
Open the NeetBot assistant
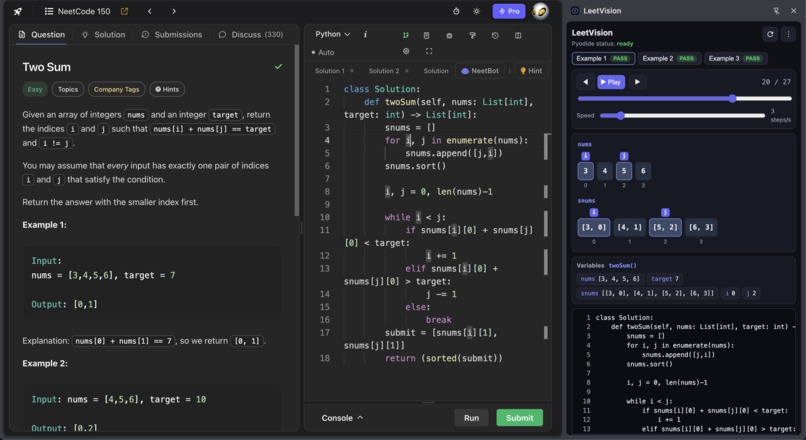point(480,71)
